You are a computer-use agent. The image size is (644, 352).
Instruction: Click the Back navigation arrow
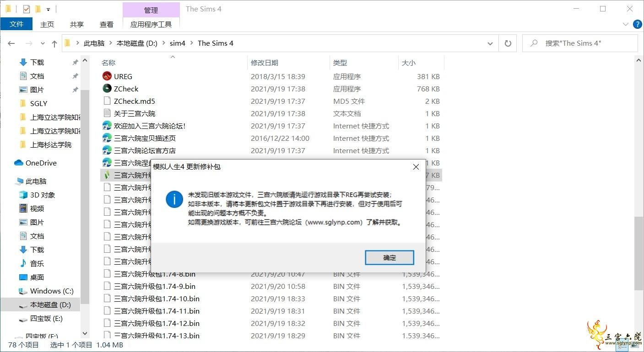[x=11, y=43]
